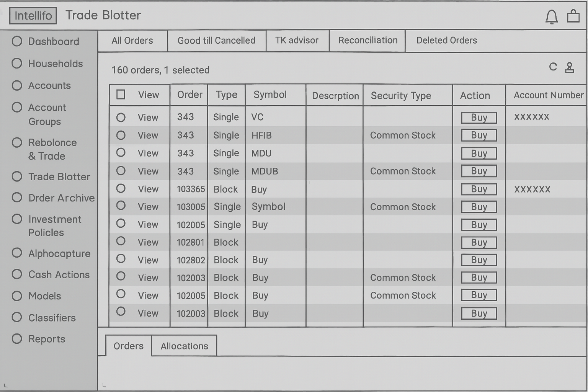
Task: Click the shopping bag icon in header
Action: (x=573, y=16)
